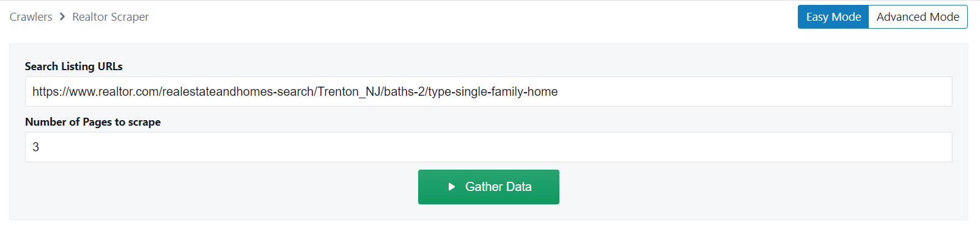Click type-single-family-home at the URL's end
Viewport: 980px width, 230px height.
point(493,92)
